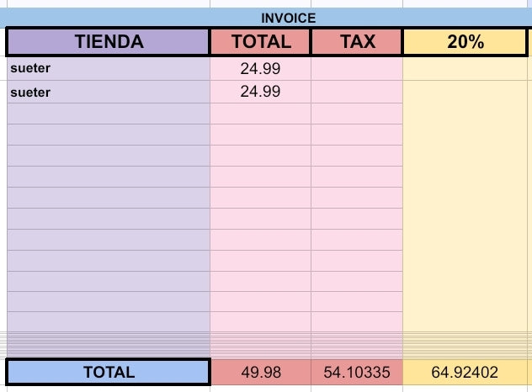Select empty TOTAL cell below second 24.99
Screen dimensions: 532x392
(260, 114)
